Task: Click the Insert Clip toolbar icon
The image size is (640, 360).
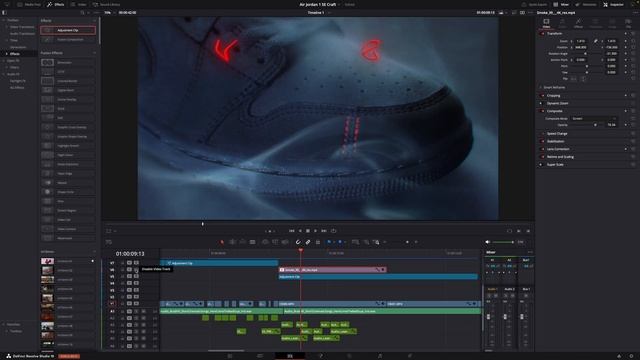Action: (265, 242)
